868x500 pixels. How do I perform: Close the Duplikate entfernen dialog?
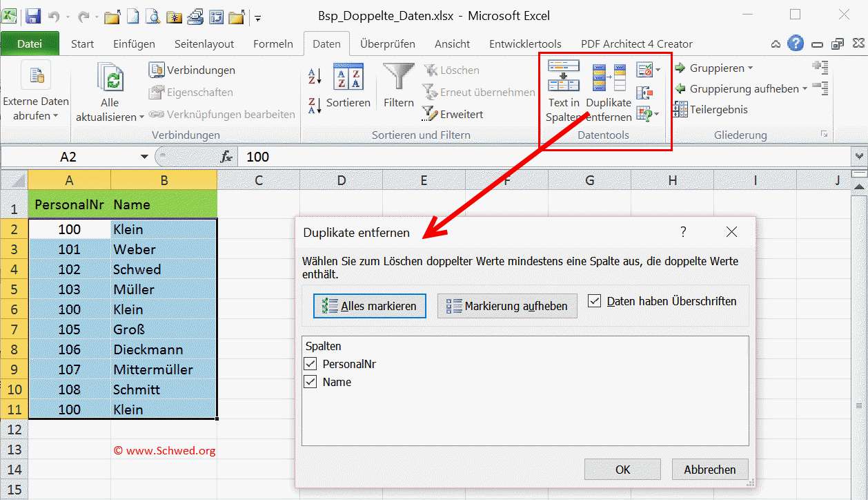[731, 232]
